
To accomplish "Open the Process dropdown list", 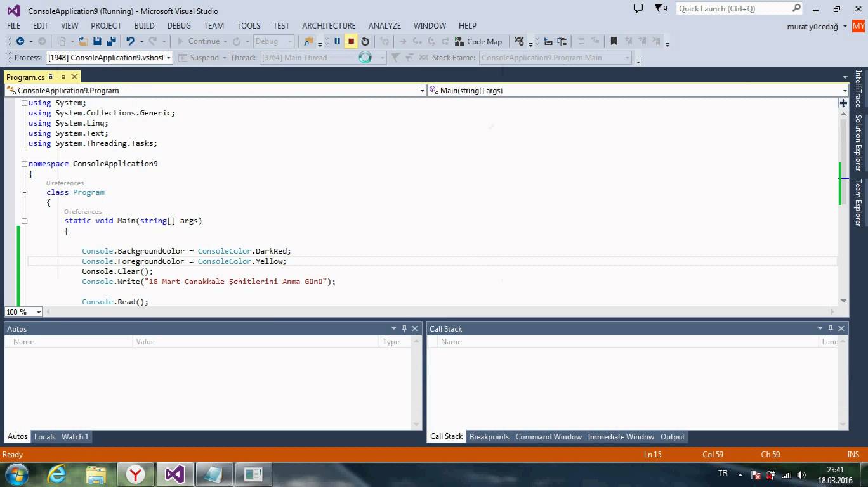I will (x=168, y=57).
